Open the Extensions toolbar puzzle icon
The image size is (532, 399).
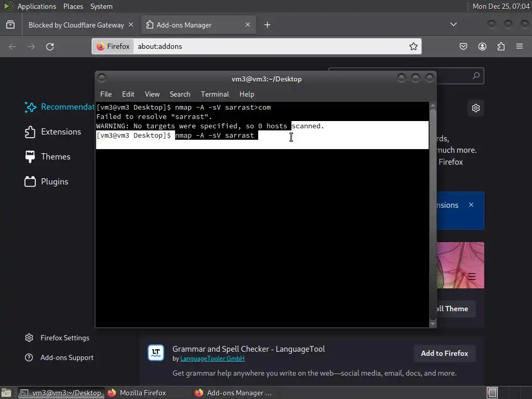(x=501, y=46)
